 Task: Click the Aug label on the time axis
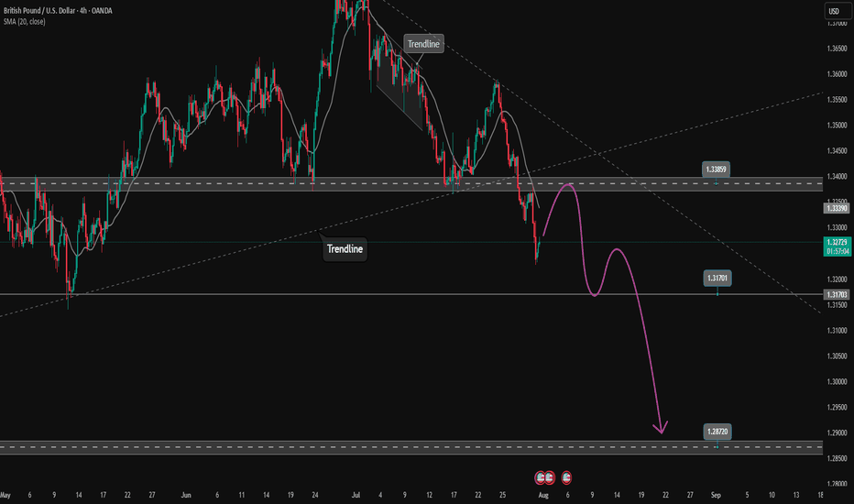543,495
